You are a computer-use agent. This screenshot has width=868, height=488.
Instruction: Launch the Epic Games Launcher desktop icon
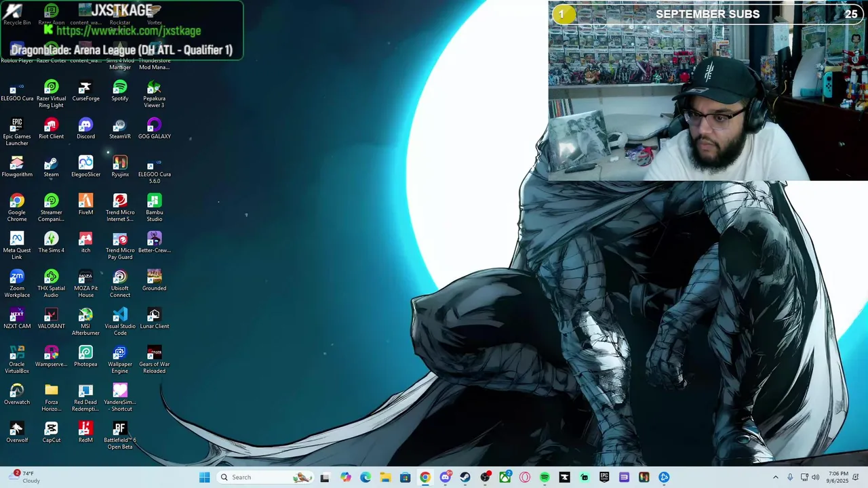[17, 132]
